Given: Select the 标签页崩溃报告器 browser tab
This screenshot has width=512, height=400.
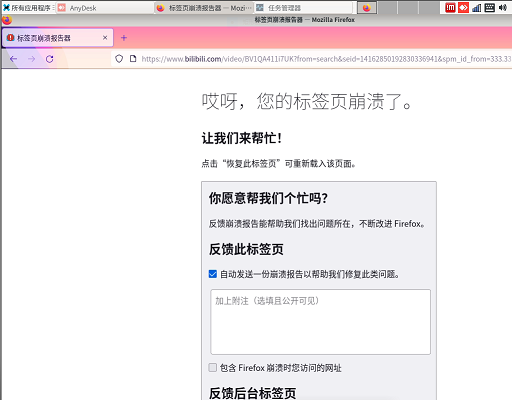Looking at the screenshot, I should (x=58, y=38).
